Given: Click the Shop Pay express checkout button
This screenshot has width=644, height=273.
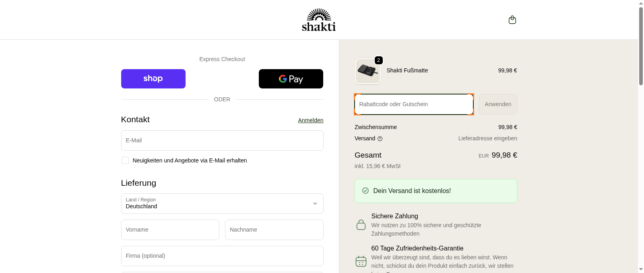Looking at the screenshot, I should point(153,78).
